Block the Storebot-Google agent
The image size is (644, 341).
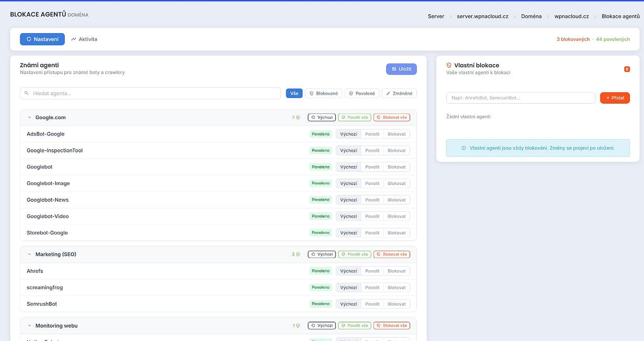pos(397,233)
